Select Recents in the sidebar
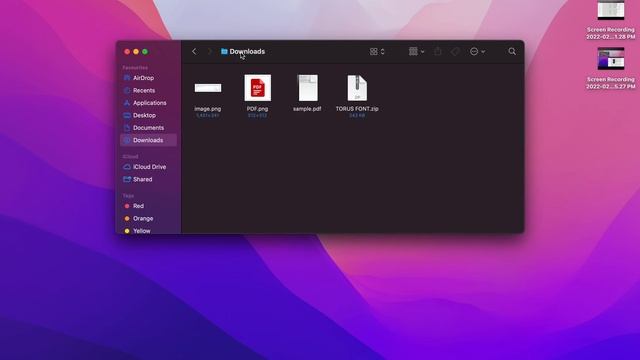Screen dimensions: 640x360 [148, 90]
